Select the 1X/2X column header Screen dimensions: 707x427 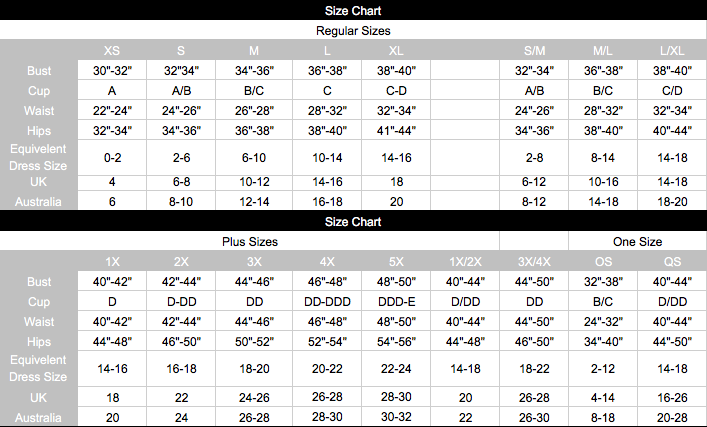pyautogui.click(x=465, y=262)
